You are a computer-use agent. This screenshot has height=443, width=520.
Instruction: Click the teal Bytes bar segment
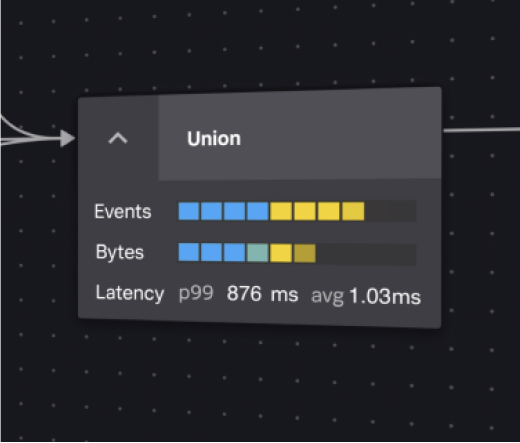tap(257, 253)
